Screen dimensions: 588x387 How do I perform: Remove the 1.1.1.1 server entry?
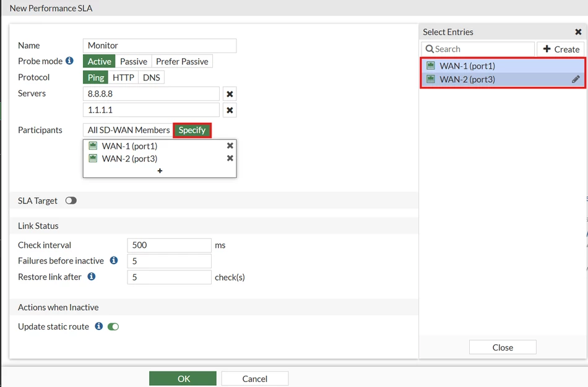(x=230, y=110)
